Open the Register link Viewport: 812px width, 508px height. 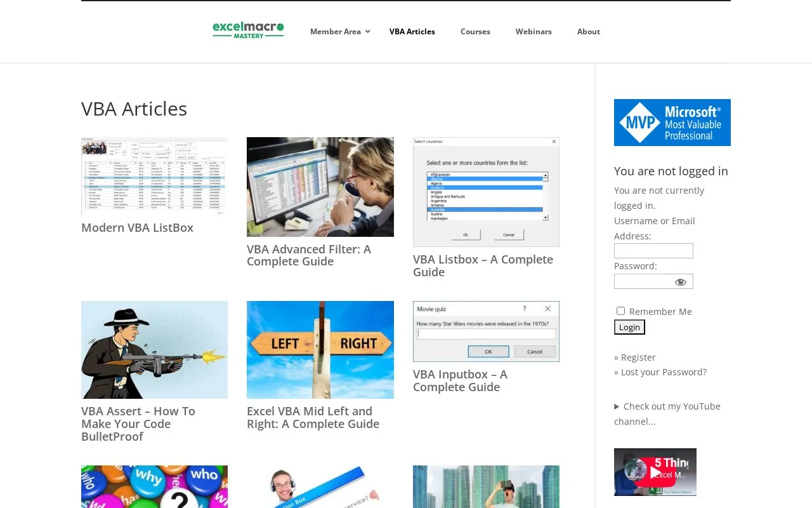[638, 358]
